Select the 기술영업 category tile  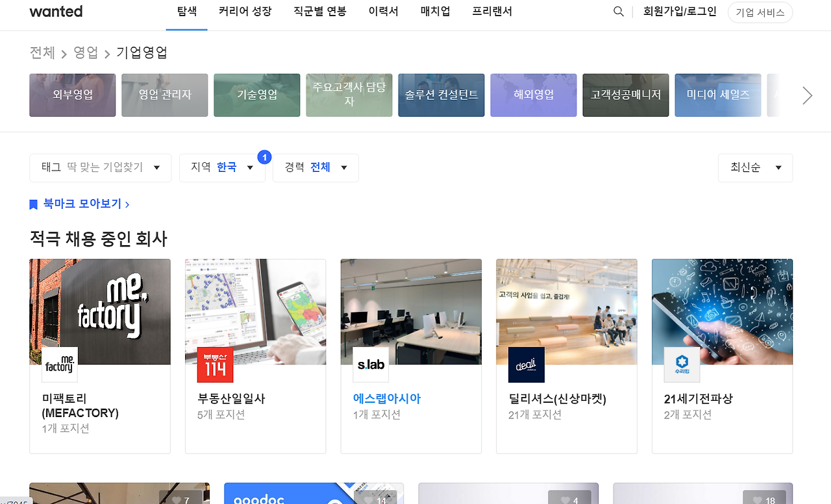click(x=257, y=95)
